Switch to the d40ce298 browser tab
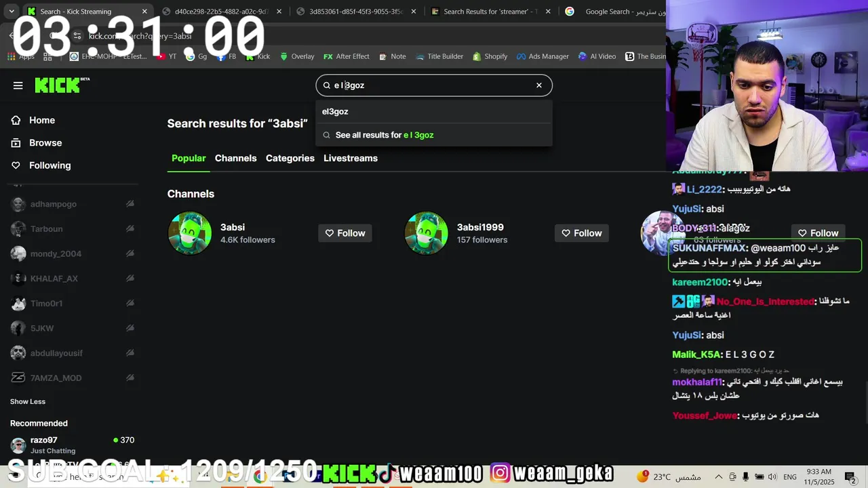The image size is (868, 488). (x=221, y=12)
